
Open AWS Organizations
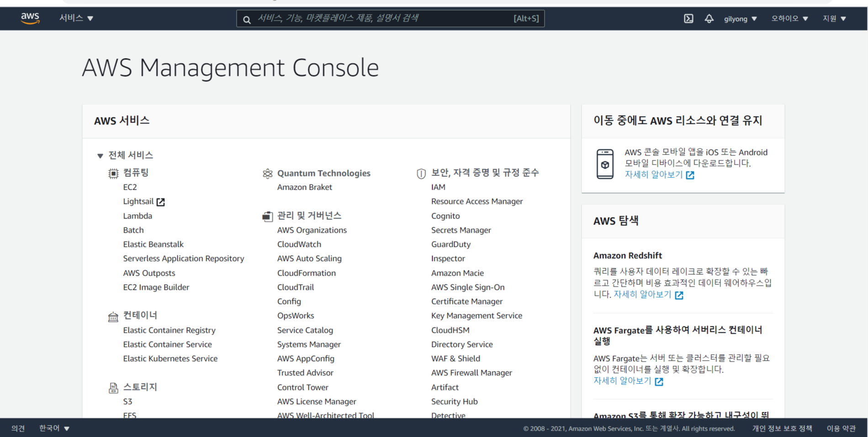[312, 230]
